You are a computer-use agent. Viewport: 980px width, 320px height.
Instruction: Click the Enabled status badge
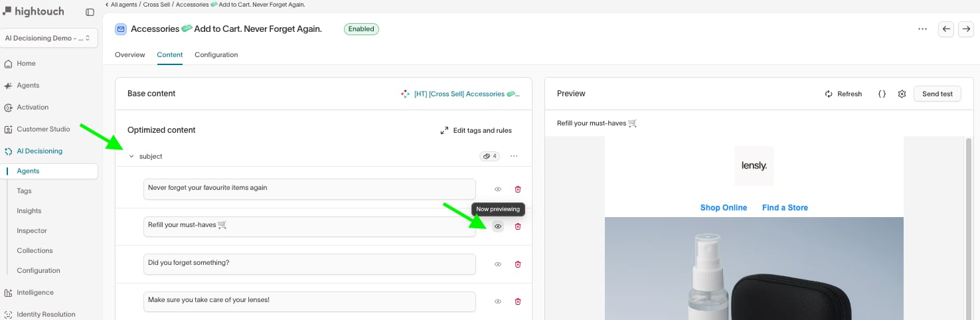pos(361,29)
